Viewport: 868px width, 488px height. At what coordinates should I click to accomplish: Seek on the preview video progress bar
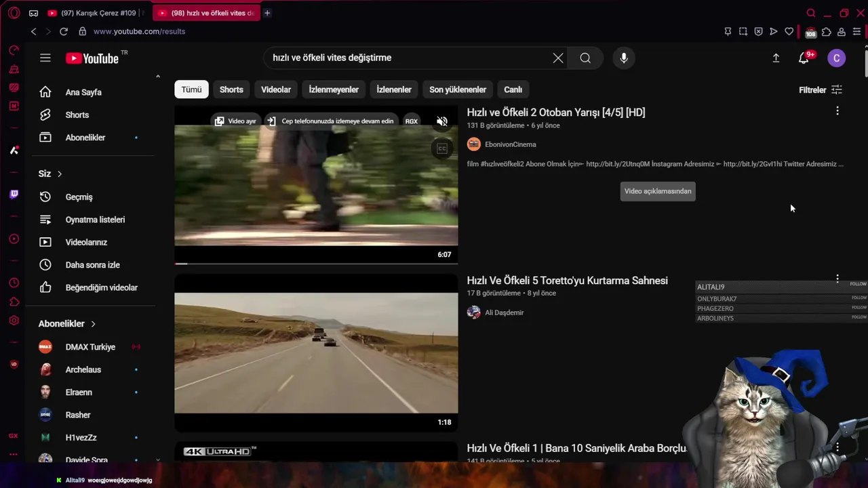pos(316,264)
